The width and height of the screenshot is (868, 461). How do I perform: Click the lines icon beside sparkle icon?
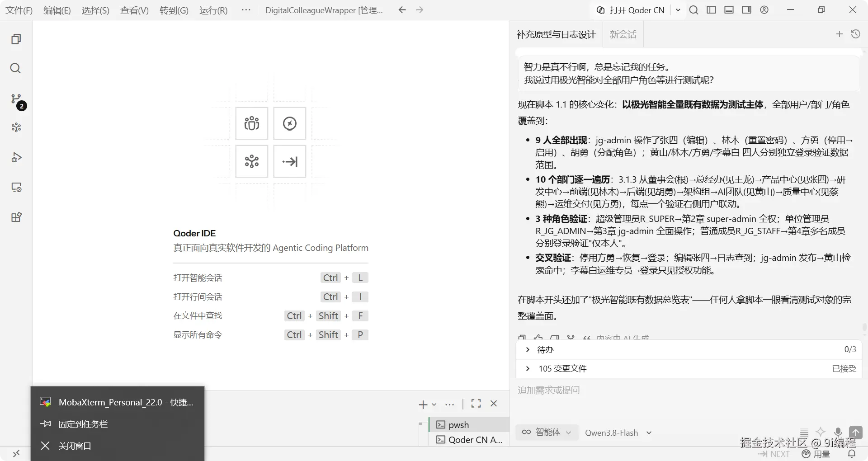point(804,432)
